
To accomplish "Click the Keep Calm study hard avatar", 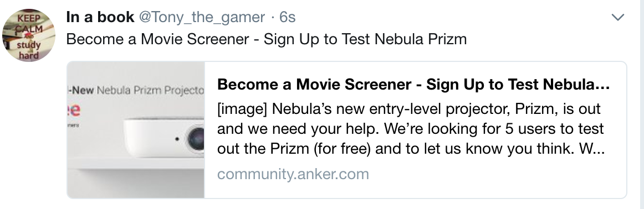I will [x=29, y=35].
